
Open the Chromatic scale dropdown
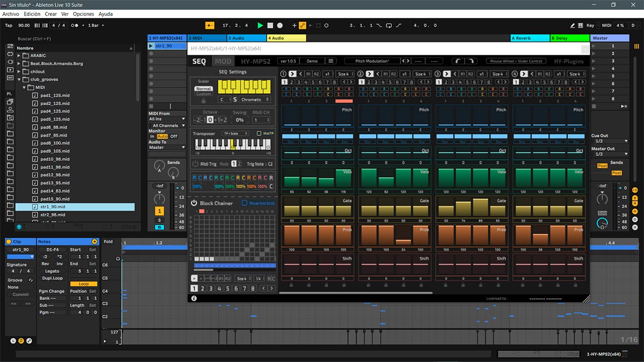click(254, 100)
